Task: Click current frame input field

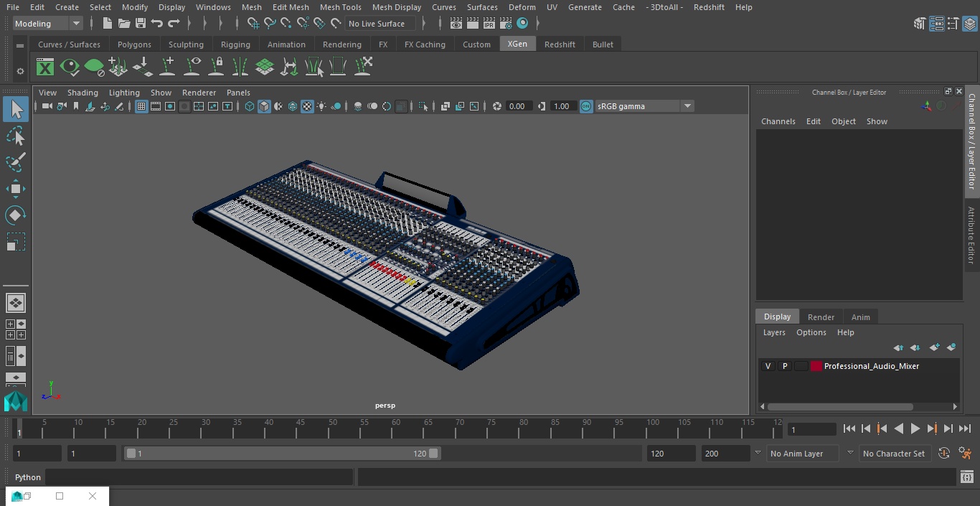Action: tap(811, 429)
